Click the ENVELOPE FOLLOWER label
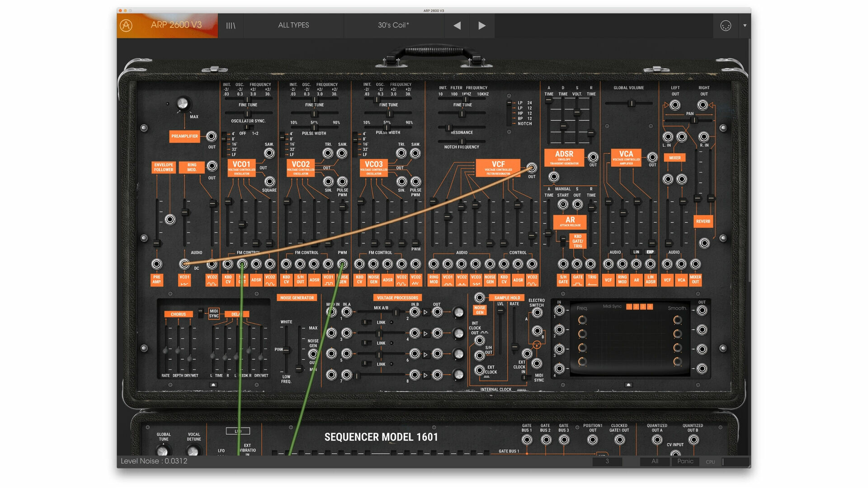Viewport: 868px width, 488px height. coord(163,167)
